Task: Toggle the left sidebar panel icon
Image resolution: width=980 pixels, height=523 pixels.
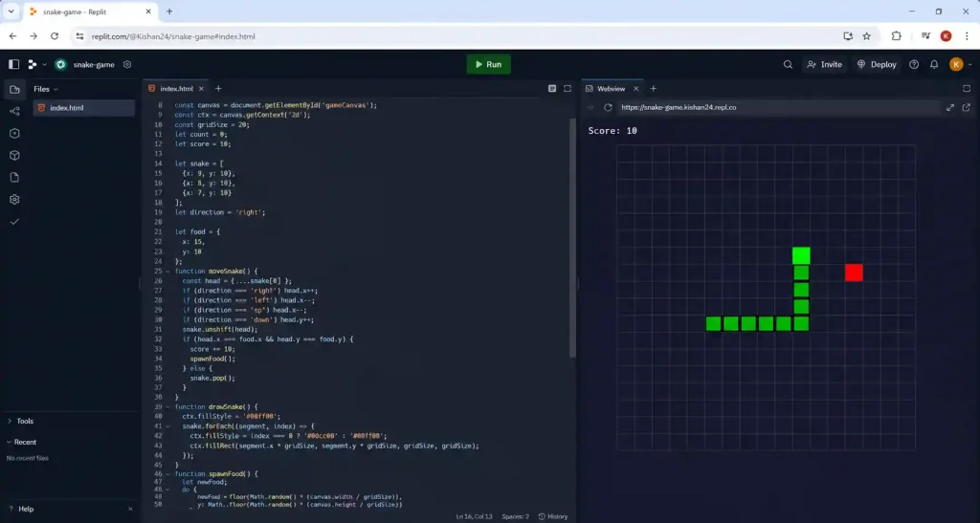Action: (13, 64)
